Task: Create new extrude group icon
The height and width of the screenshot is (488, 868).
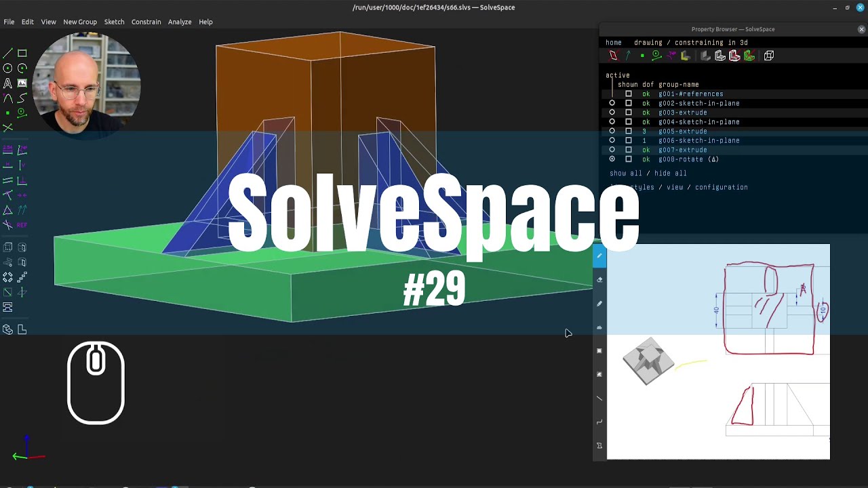Action: [7, 247]
